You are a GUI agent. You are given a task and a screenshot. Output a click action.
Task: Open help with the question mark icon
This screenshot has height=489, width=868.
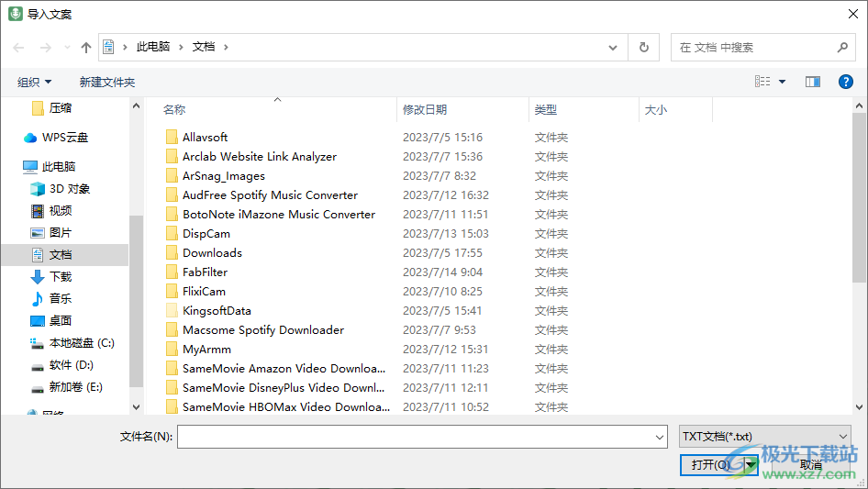pyautogui.click(x=846, y=82)
